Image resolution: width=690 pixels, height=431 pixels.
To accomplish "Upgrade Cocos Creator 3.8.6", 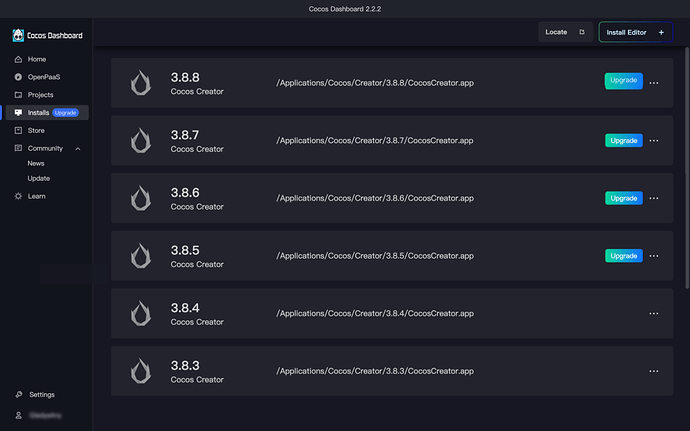I will pos(624,198).
